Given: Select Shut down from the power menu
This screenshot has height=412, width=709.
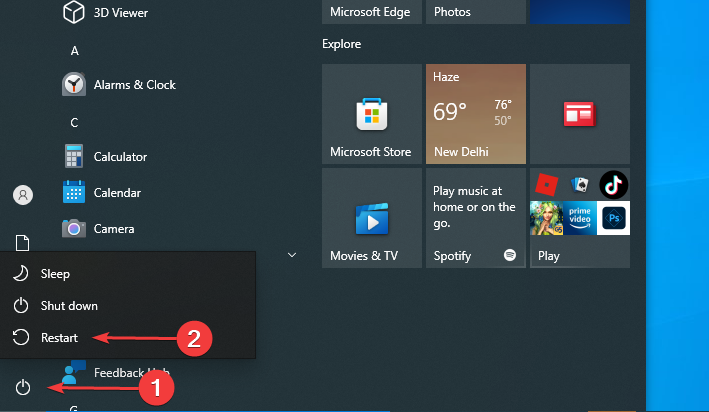Looking at the screenshot, I should [128, 306].
